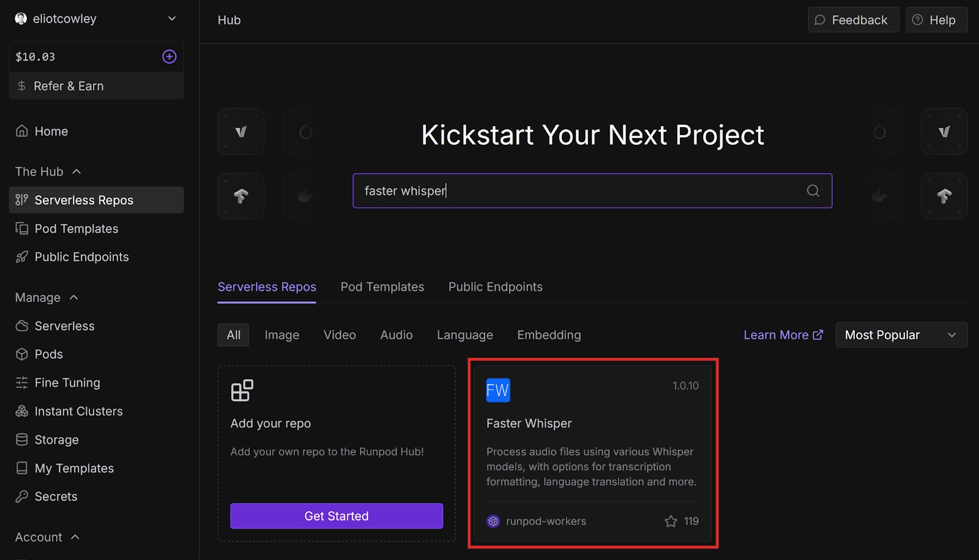
Task: Open Public Endpoints in the sidebar
Action: coord(96,257)
